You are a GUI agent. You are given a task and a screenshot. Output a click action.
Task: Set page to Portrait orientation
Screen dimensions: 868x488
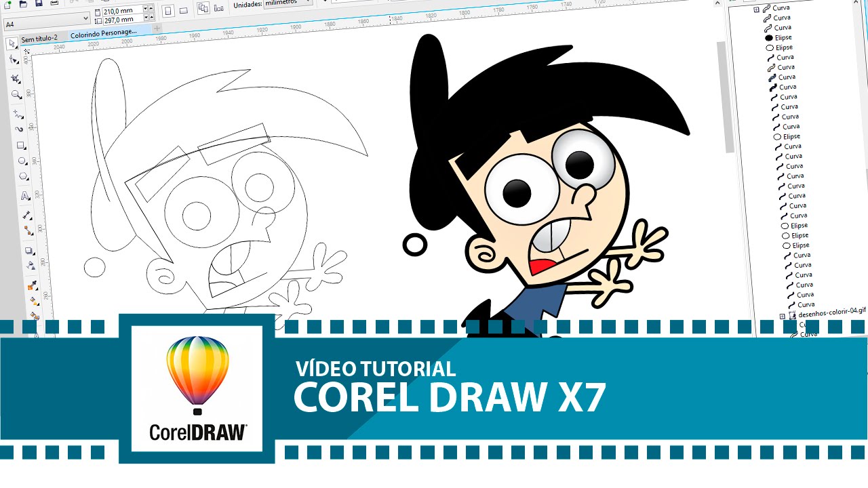[x=167, y=11]
